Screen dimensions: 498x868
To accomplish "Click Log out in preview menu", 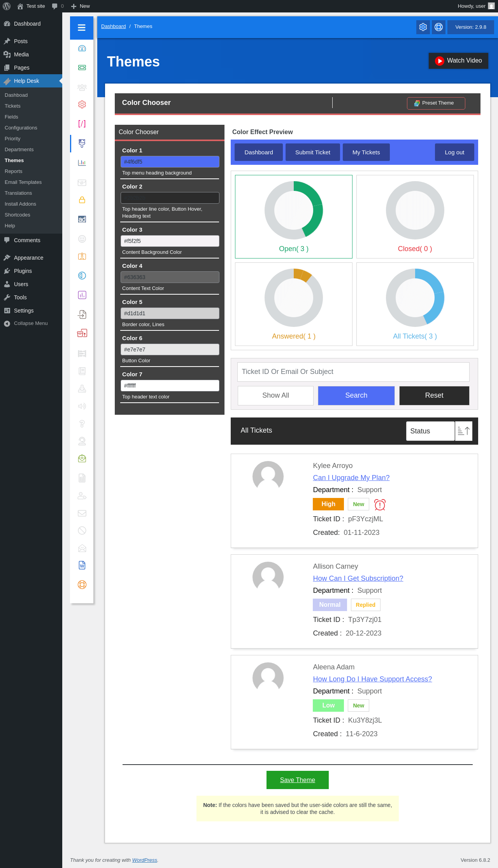I will pyautogui.click(x=454, y=152).
